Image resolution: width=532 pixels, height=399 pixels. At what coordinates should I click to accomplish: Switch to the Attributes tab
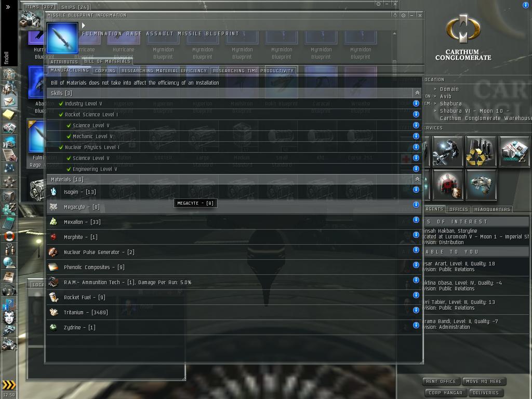(64, 62)
